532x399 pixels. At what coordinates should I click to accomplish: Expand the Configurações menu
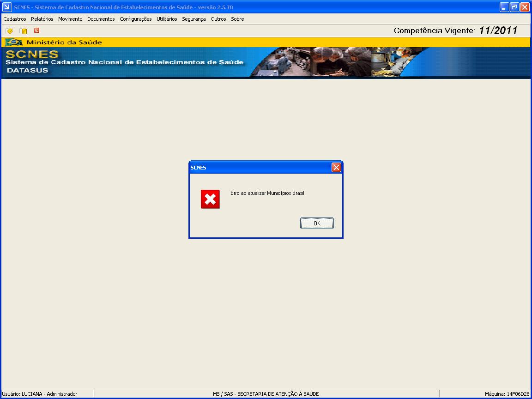coord(135,19)
